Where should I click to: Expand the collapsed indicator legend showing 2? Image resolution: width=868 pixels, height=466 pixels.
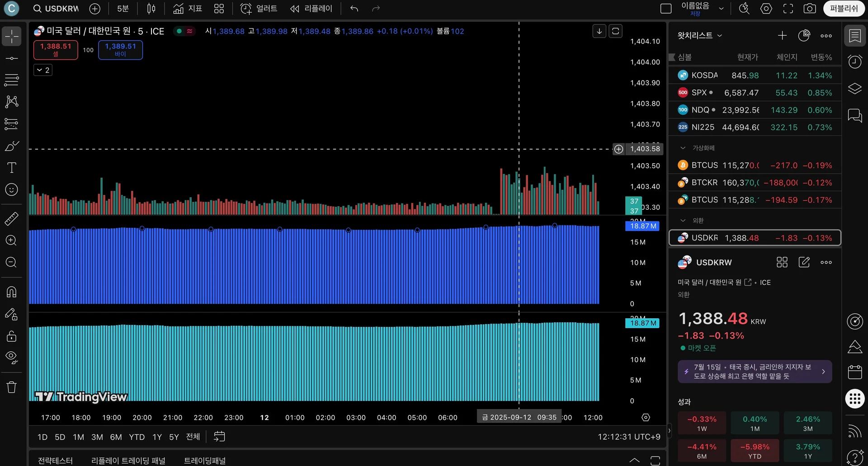pos(43,70)
